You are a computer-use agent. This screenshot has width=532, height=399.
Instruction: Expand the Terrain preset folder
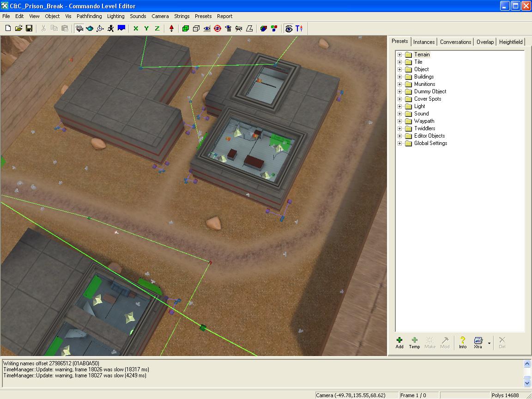400,54
